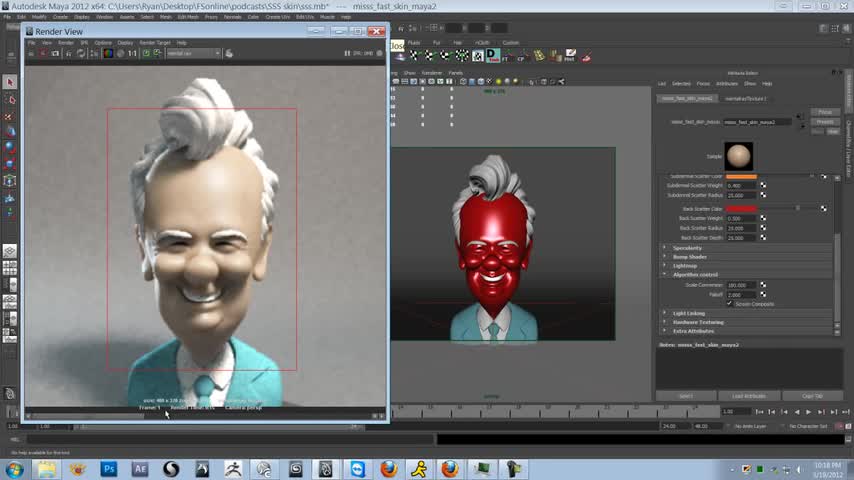Open Windows Start menu

[x=14, y=469]
